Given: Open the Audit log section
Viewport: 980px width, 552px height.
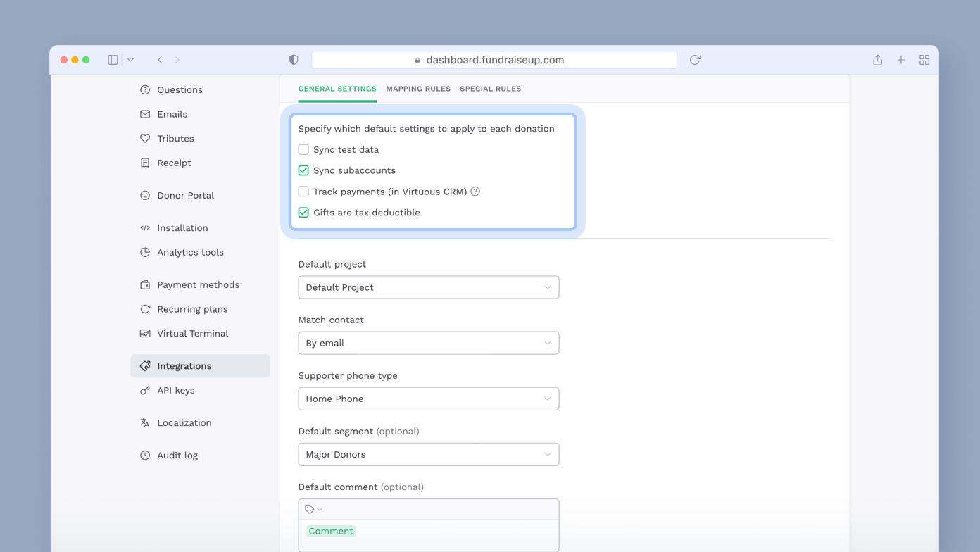Looking at the screenshot, I should click(144, 455).
